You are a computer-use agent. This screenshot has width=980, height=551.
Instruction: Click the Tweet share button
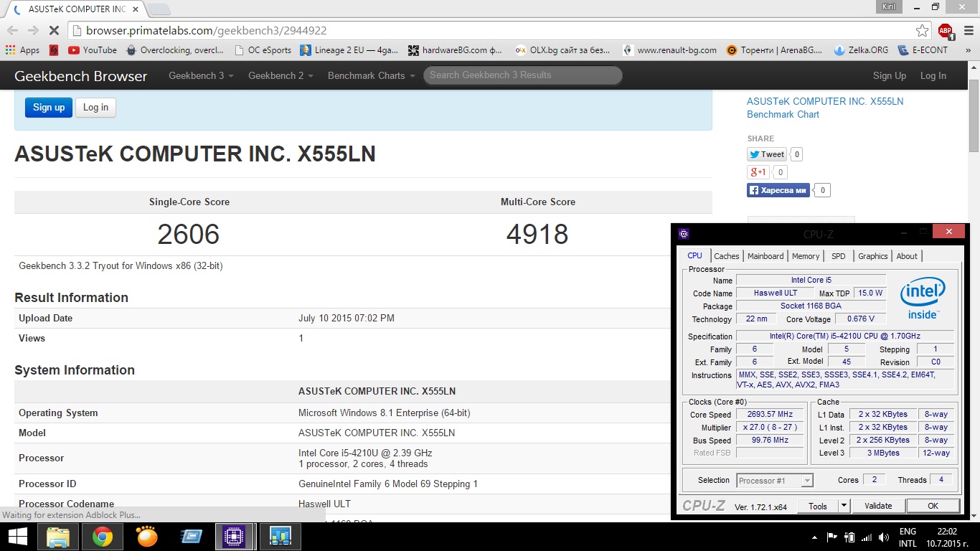[767, 154]
